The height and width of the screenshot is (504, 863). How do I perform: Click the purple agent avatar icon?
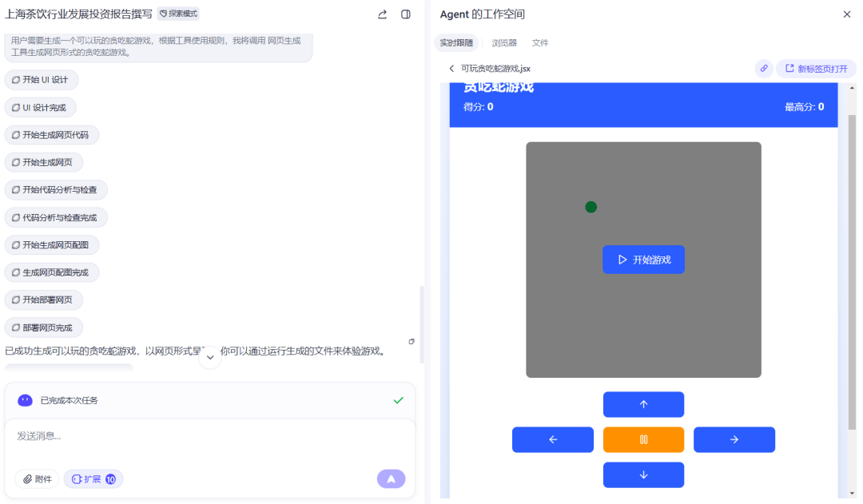coord(25,400)
